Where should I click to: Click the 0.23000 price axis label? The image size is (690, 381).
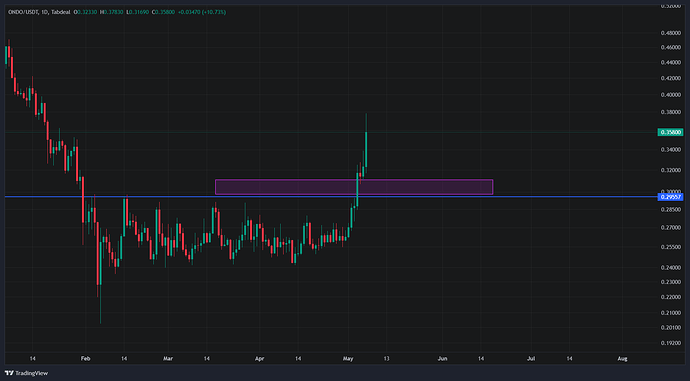coord(671,282)
